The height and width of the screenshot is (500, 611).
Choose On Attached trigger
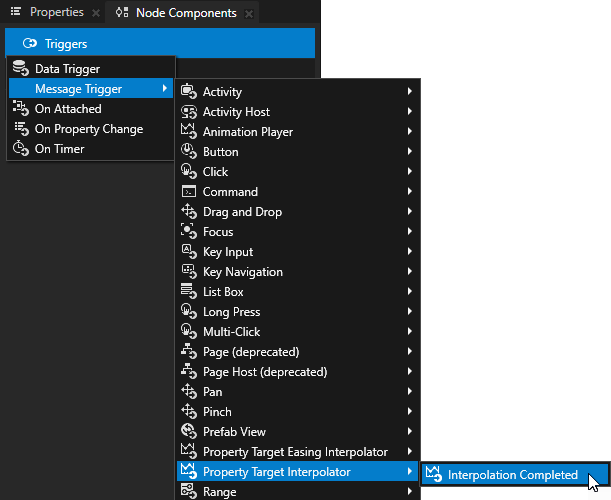point(68,109)
